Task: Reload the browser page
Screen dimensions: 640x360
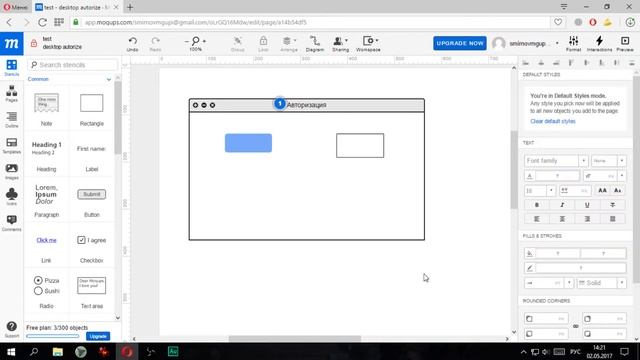Action: 42,22
